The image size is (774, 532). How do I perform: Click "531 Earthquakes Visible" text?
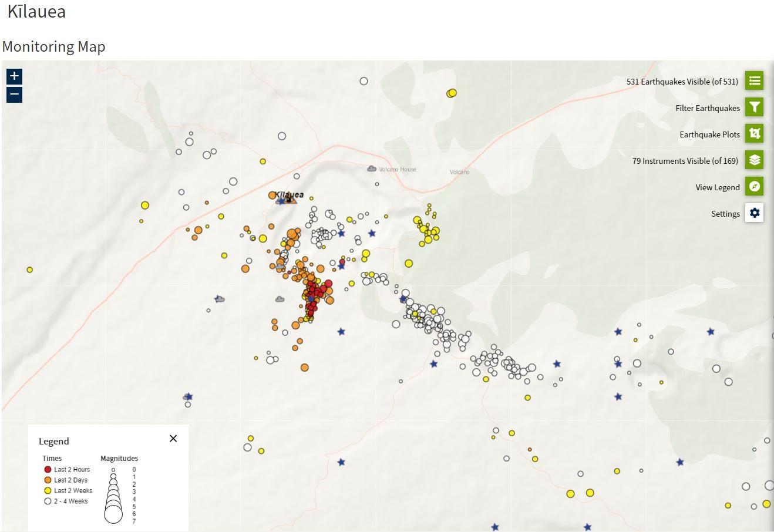click(x=682, y=82)
